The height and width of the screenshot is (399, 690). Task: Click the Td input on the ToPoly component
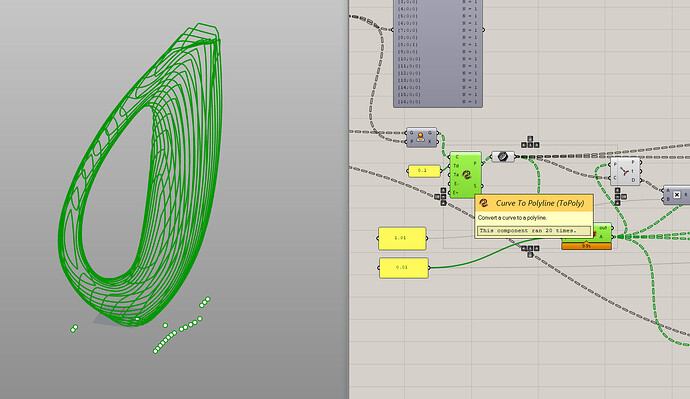click(x=456, y=166)
